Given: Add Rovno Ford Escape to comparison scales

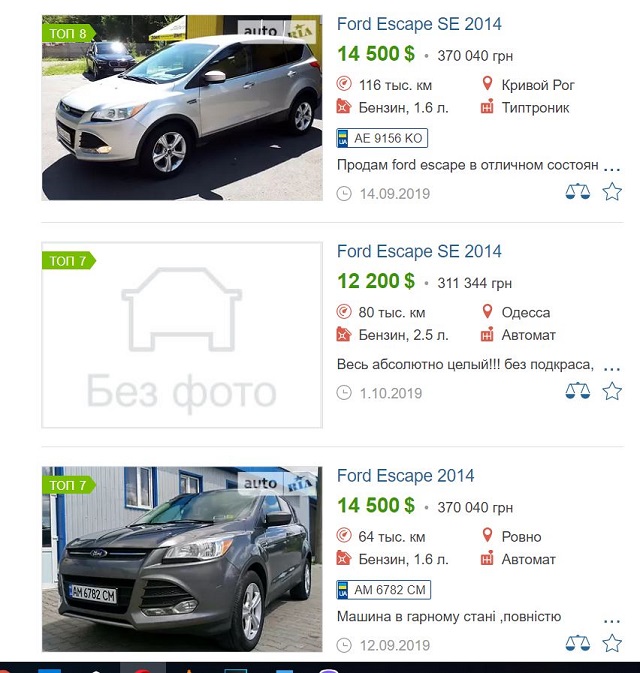Looking at the screenshot, I should click(577, 643).
